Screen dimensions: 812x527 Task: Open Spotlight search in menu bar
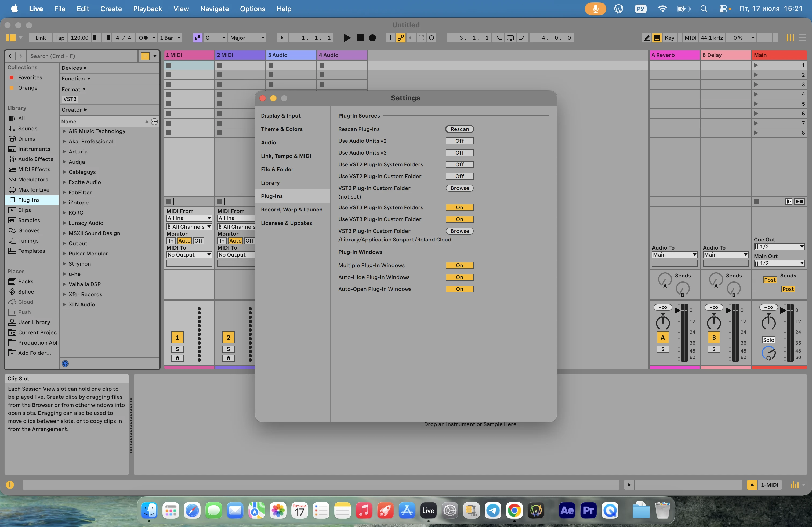point(704,9)
